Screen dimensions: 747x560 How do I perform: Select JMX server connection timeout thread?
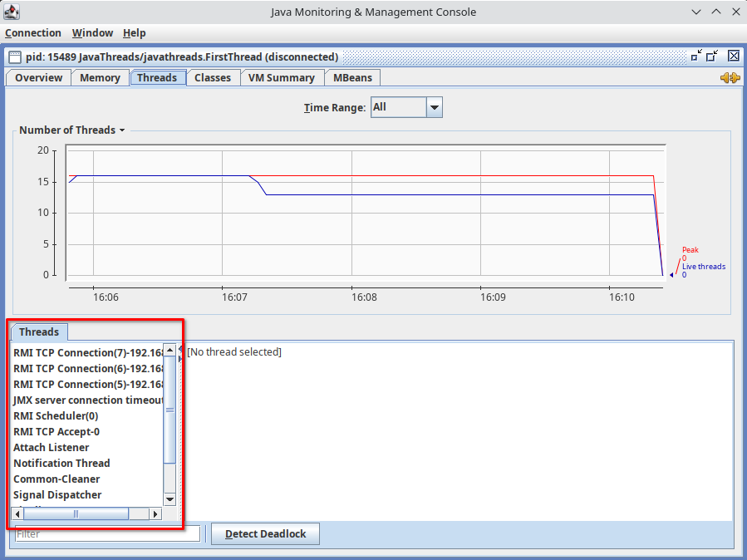[x=88, y=400]
